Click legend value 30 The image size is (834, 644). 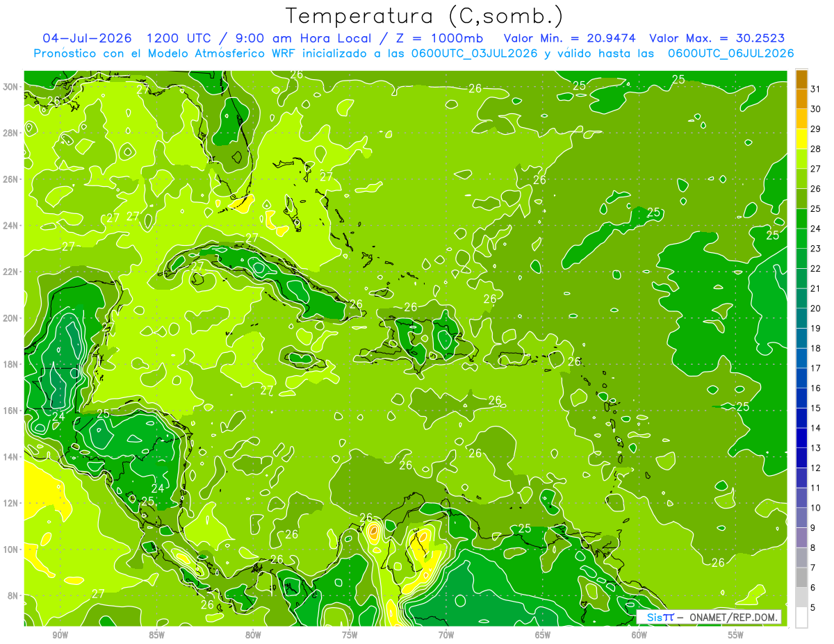click(x=816, y=109)
